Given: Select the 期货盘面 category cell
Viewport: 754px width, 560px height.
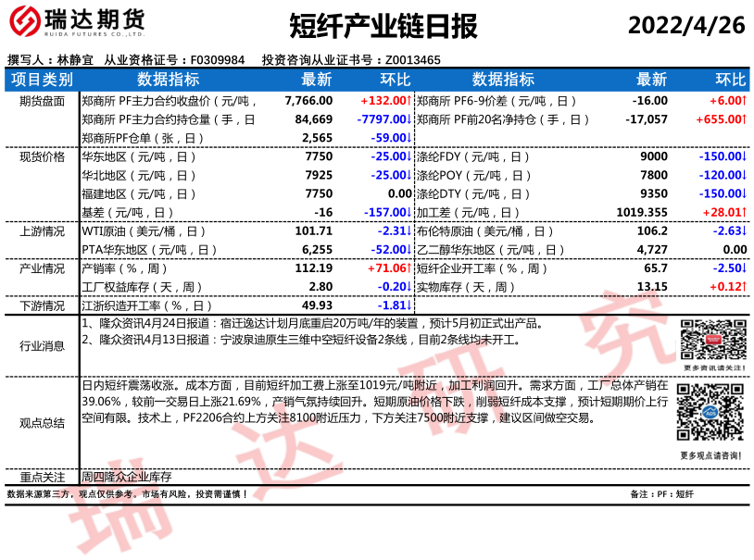Looking at the screenshot, I should coord(42,101).
